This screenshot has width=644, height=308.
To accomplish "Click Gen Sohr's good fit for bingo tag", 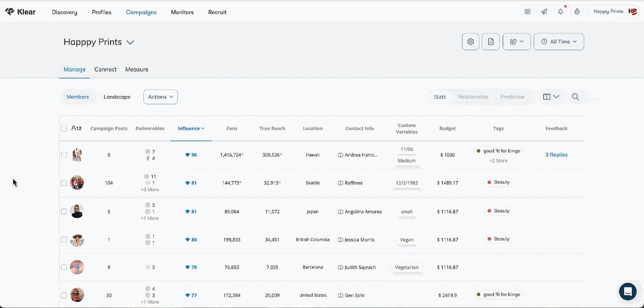I will click(498, 295).
